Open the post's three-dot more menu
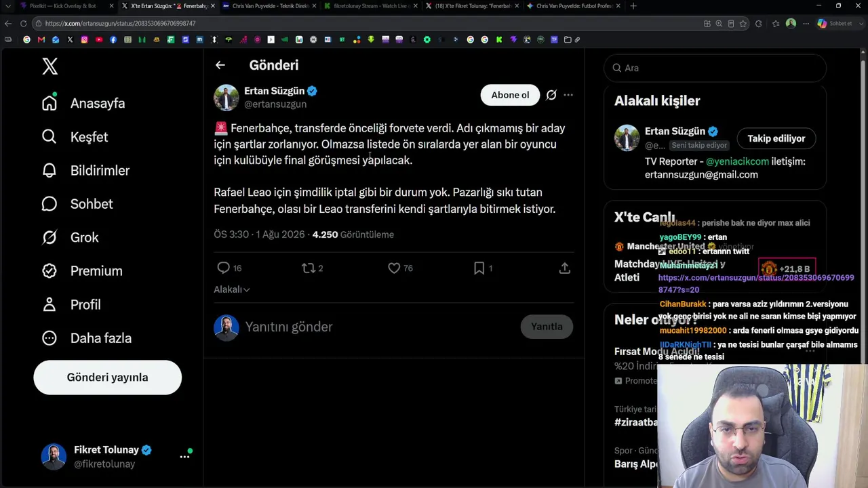 568,96
